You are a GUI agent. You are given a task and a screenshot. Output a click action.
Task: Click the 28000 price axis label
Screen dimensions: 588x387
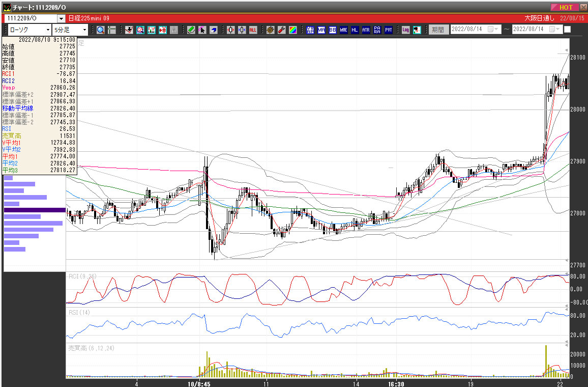coord(578,109)
